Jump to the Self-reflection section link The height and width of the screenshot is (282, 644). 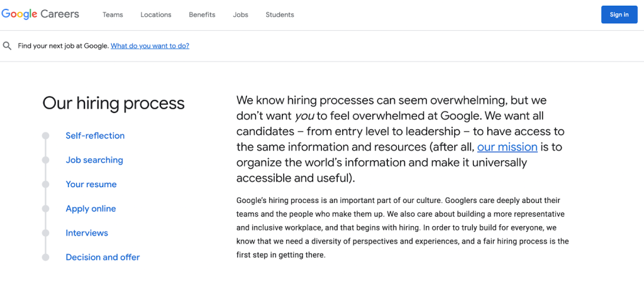coord(95,136)
